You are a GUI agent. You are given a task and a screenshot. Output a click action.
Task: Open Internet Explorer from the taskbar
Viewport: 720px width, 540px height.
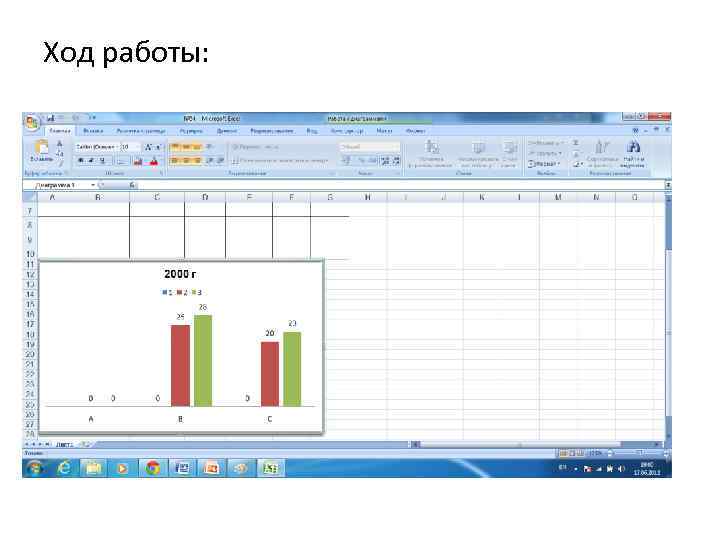(64, 468)
